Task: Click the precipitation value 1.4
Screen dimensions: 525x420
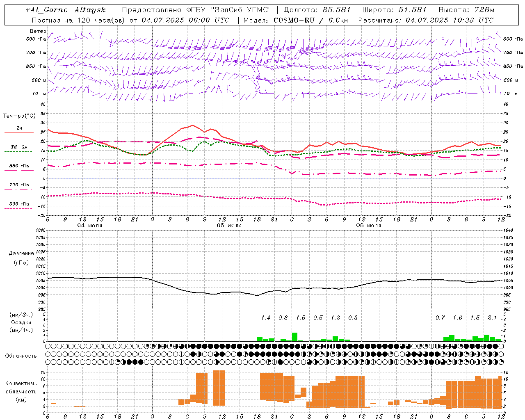Action: click(x=266, y=317)
